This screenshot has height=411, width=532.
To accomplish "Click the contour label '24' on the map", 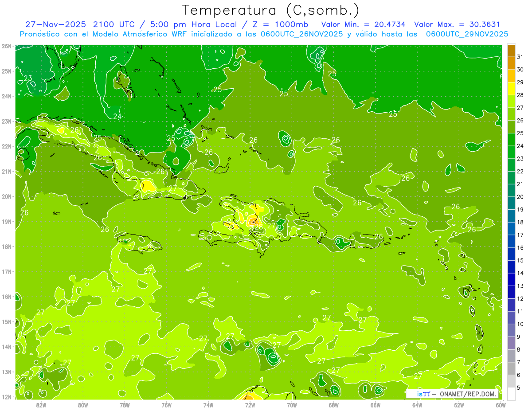I will [x=117, y=117].
